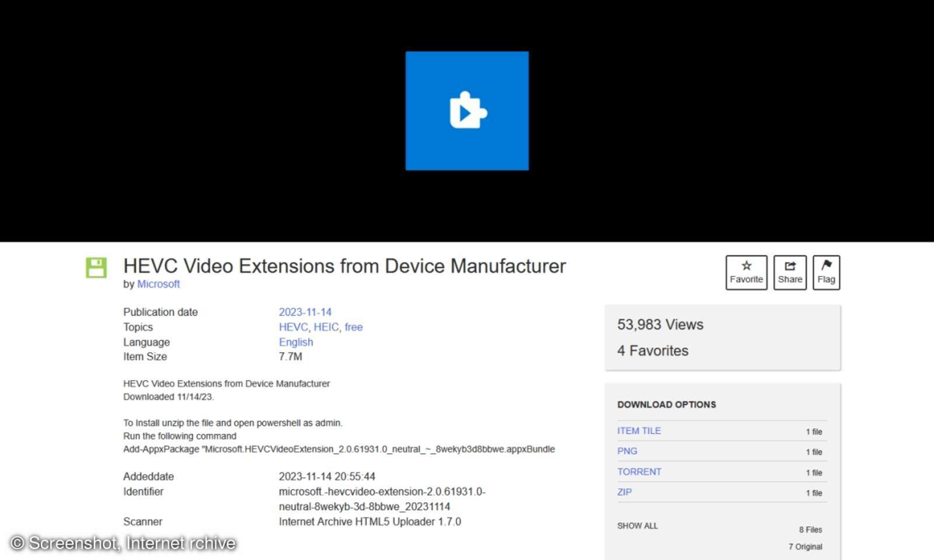The height and width of the screenshot is (560, 934).
Task: Click the free topic link
Action: (x=353, y=327)
